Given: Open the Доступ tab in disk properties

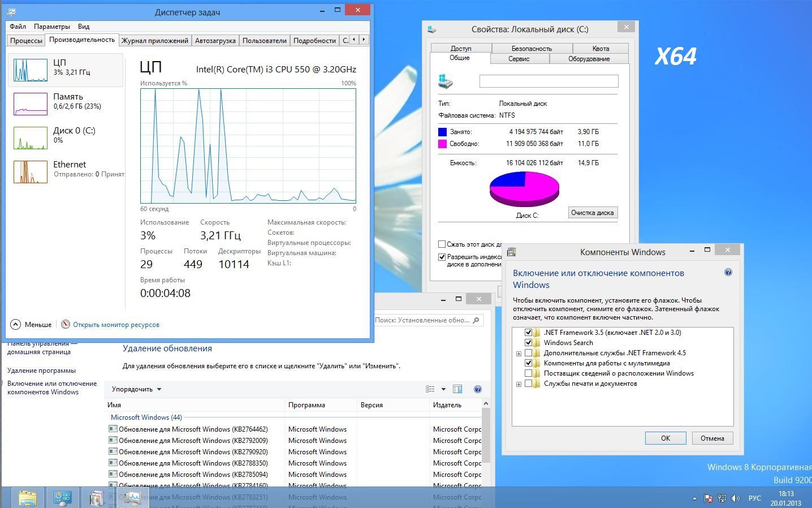Looking at the screenshot, I should (x=461, y=48).
